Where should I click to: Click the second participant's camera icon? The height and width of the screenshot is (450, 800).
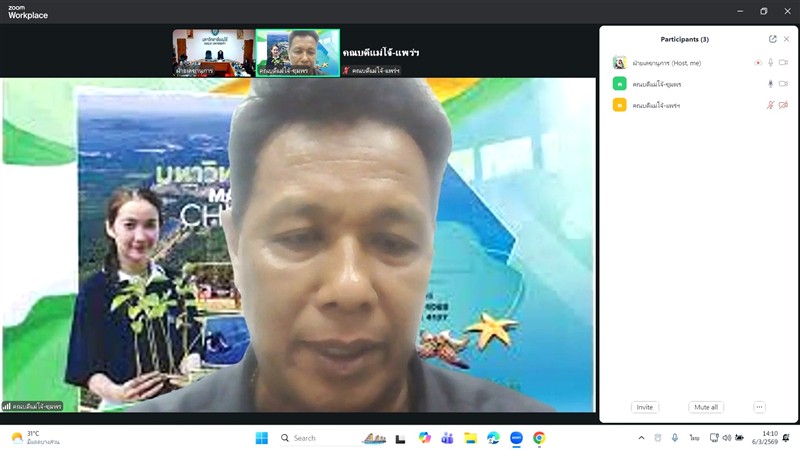click(x=783, y=84)
